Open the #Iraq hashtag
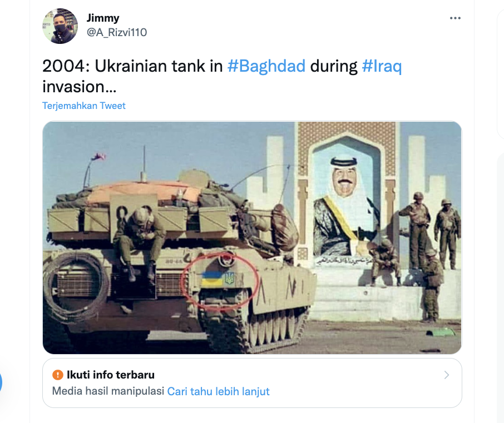Viewport: 504px width, 423px height. click(382, 66)
